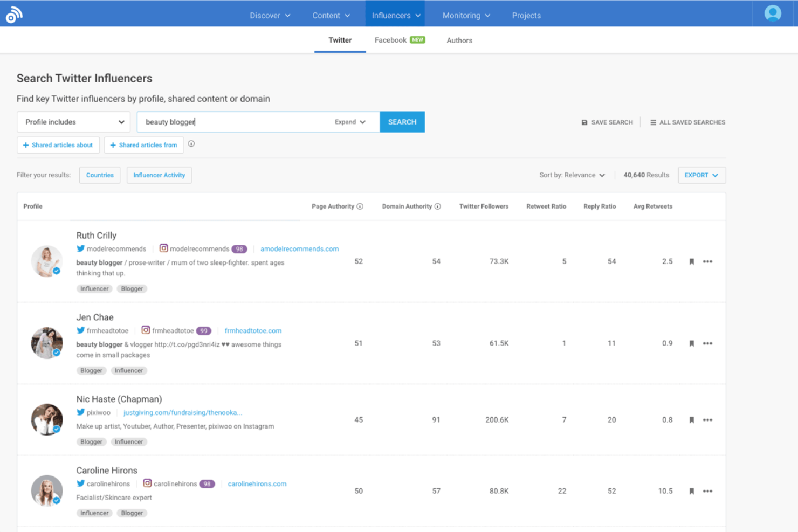Open the Sort by Relevance dropdown
798x532 pixels.
coord(573,175)
